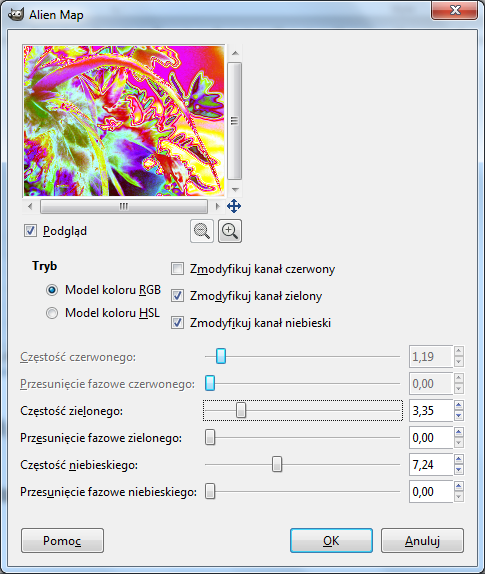The height and width of the screenshot is (574, 485).
Task: Uncheck Zmodyfikuj kanał zielony
Action: 178,295
